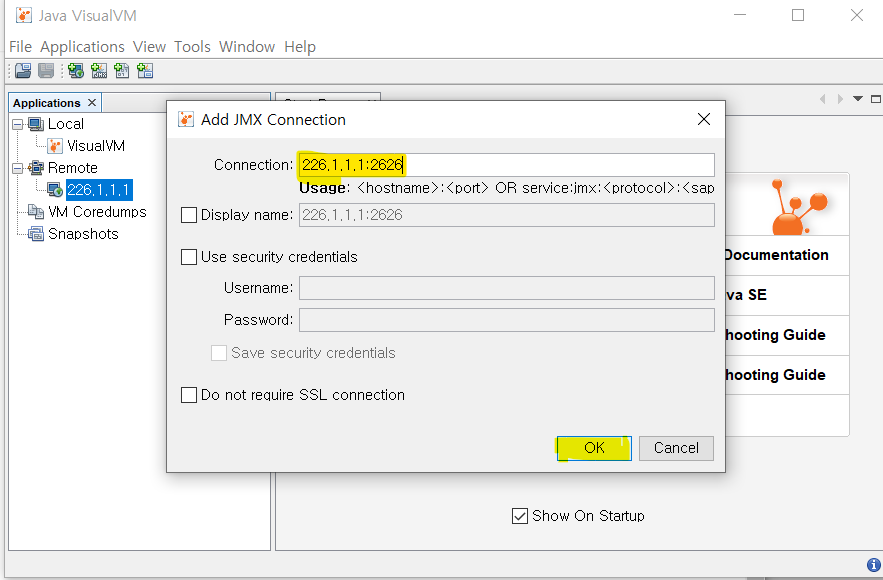The height and width of the screenshot is (580, 883).
Task: Click the Password field
Action: pyautogui.click(x=507, y=320)
